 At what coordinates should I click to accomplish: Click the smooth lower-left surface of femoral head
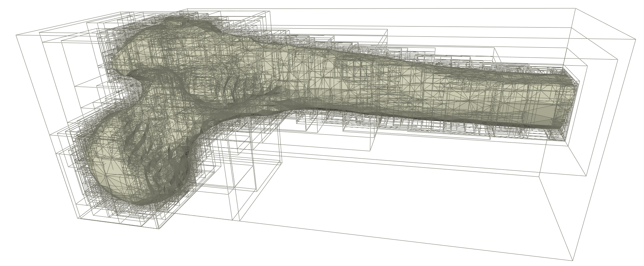pyautogui.click(x=102, y=177)
